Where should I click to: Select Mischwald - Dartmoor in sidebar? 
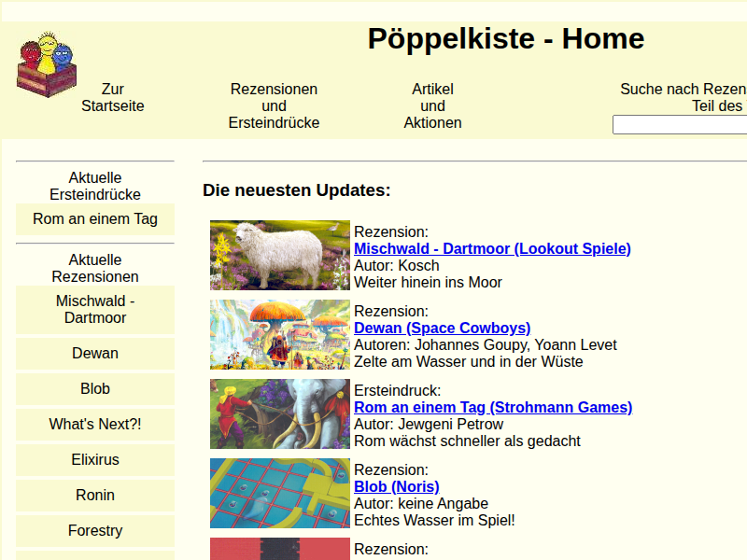[x=95, y=310]
